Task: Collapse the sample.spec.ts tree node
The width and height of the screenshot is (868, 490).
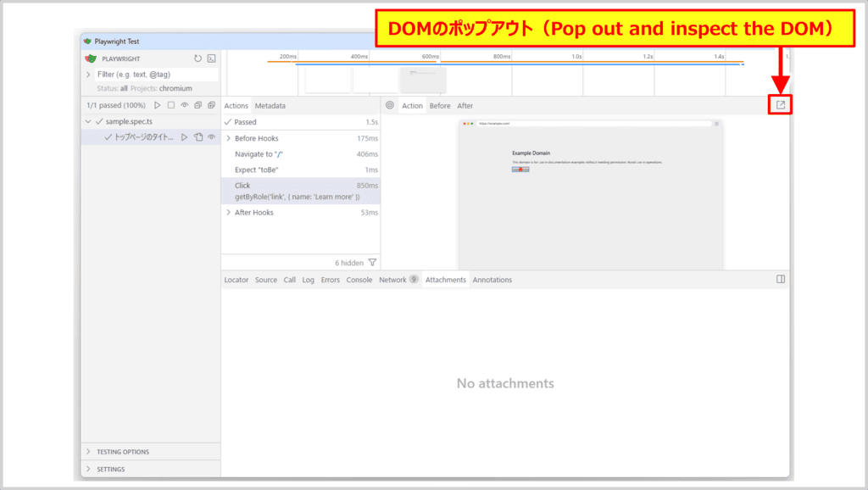Action: click(x=89, y=122)
